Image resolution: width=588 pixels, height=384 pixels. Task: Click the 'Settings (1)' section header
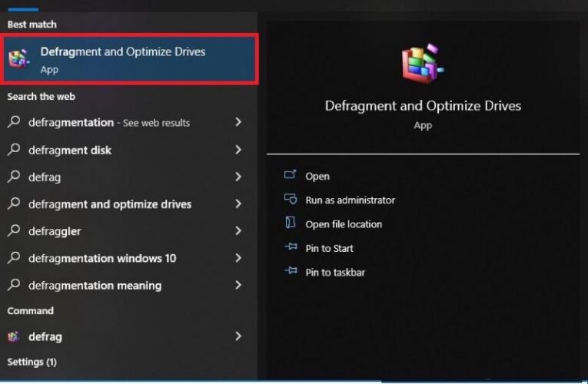coord(32,362)
